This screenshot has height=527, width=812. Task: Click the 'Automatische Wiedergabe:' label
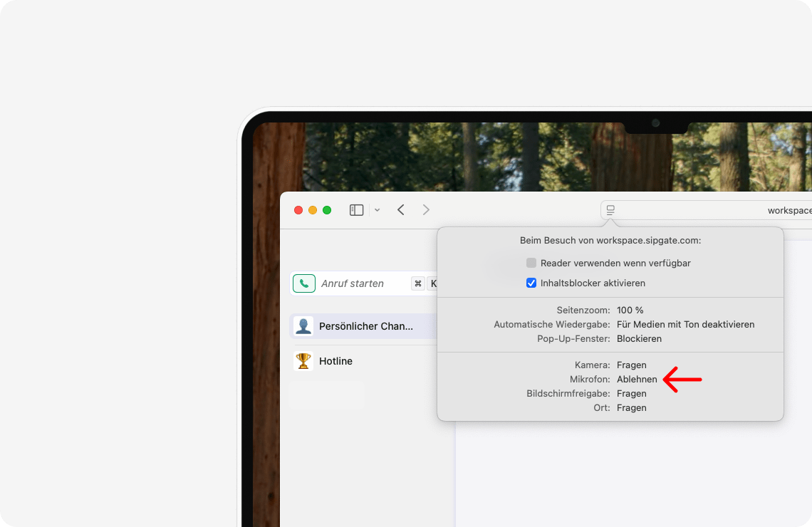coord(552,325)
